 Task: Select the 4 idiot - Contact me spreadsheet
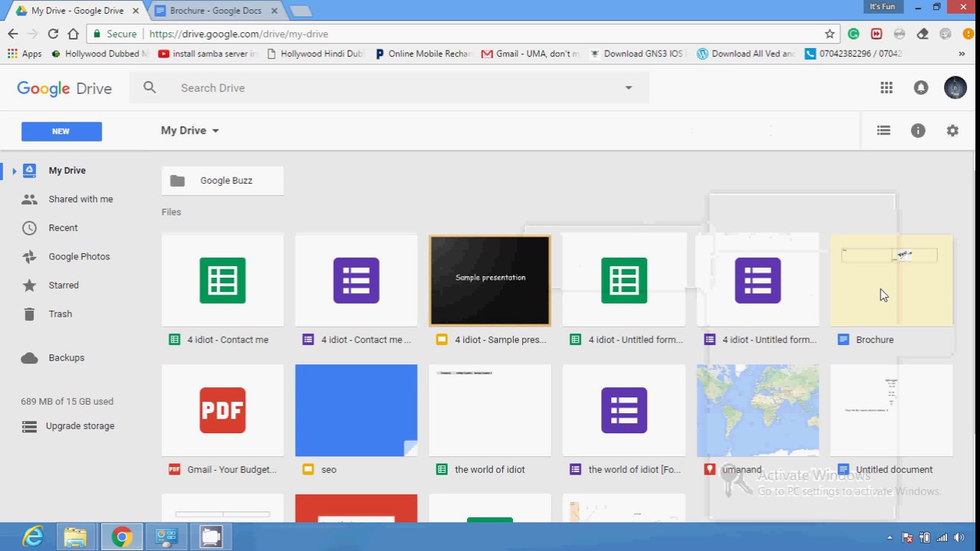[x=223, y=292]
